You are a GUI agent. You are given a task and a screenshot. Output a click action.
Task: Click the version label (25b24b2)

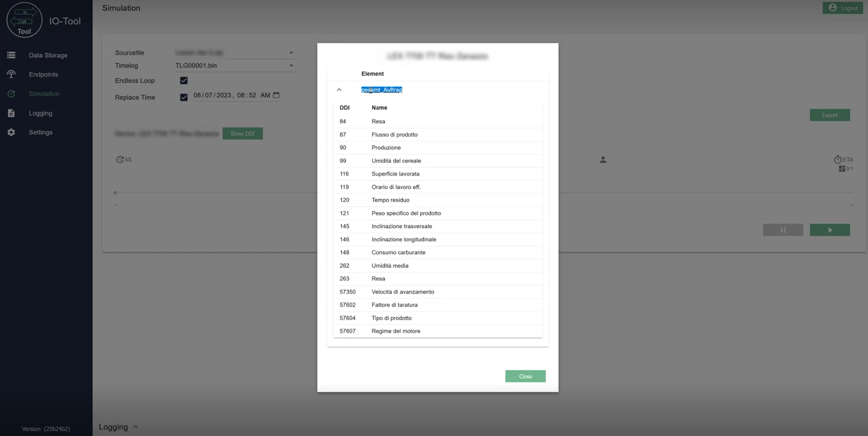click(x=46, y=429)
